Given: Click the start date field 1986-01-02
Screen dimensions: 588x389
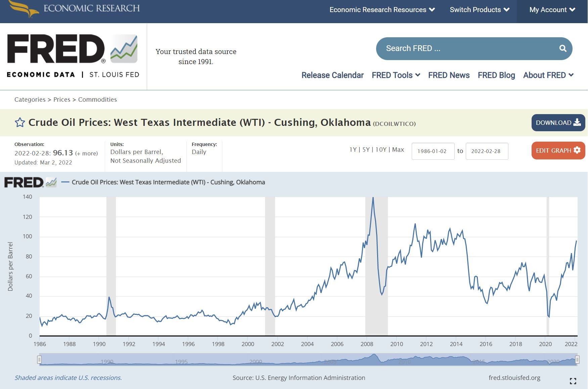Looking at the screenshot, I should (x=433, y=151).
